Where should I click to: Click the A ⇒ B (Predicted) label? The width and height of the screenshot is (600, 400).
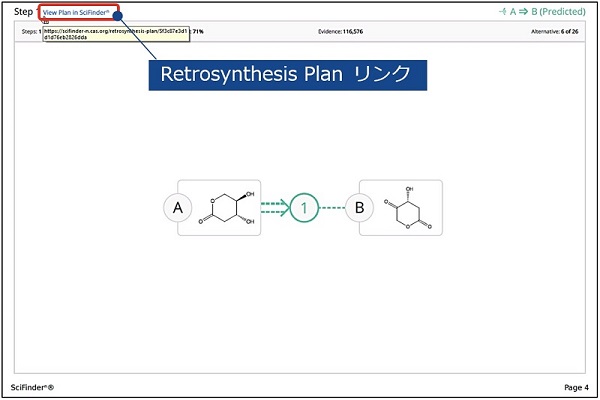542,11
